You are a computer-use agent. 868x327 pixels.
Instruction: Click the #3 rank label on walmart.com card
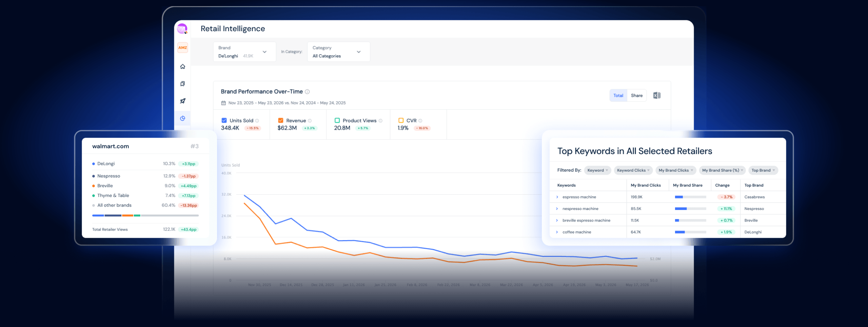point(195,146)
